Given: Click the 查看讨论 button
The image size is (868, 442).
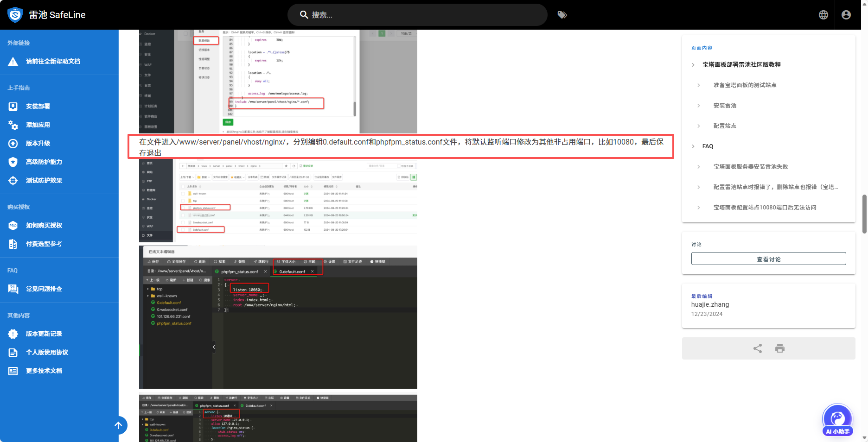Looking at the screenshot, I should point(768,259).
